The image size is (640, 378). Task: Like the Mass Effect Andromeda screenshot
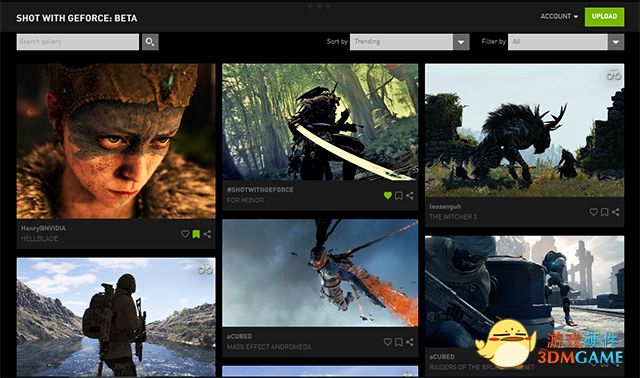(388, 342)
